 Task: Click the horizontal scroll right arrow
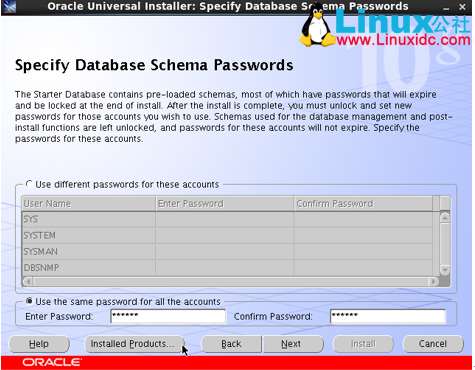pos(433,282)
